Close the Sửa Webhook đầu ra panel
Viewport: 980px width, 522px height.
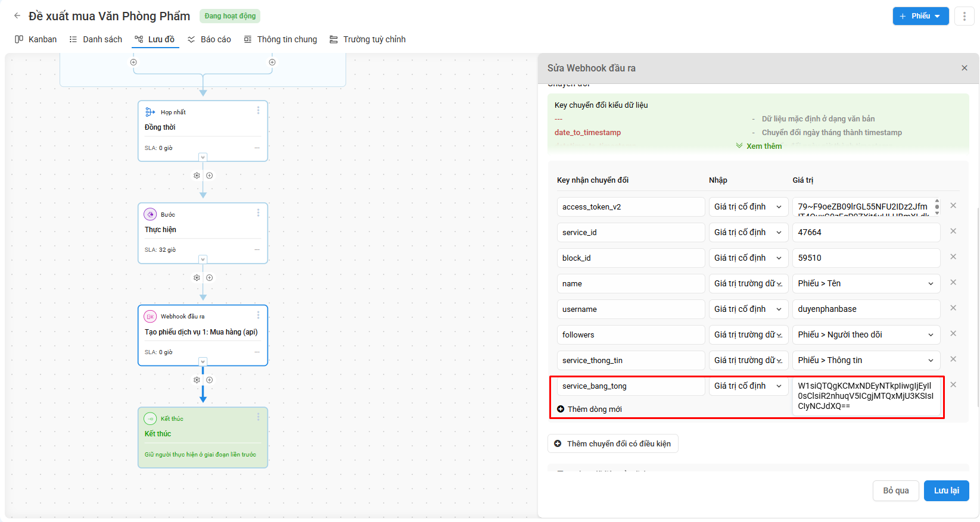[965, 68]
